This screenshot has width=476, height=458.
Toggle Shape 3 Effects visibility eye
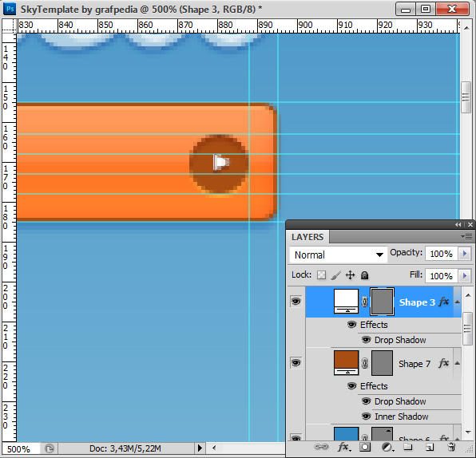click(x=351, y=325)
